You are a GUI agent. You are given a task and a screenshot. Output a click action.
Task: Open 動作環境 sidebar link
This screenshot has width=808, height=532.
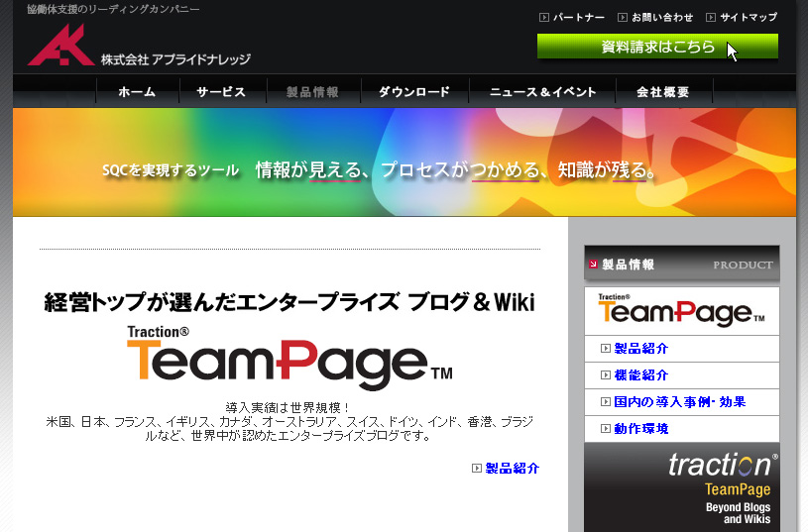pyautogui.click(x=641, y=429)
